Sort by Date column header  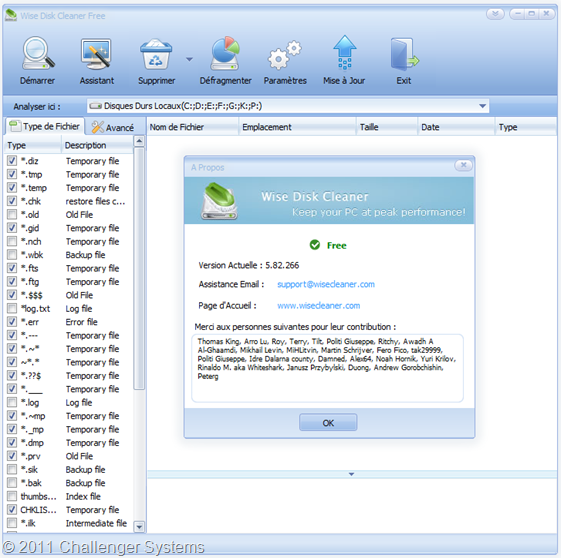point(456,127)
